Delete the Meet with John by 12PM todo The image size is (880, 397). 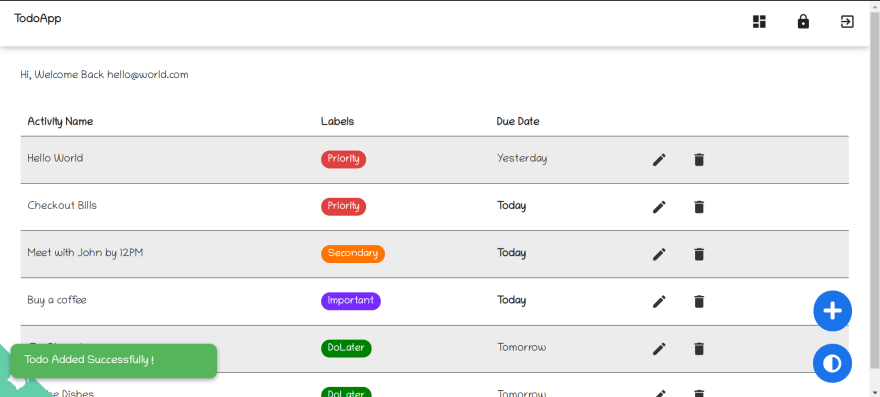click(x=699, y=254)
